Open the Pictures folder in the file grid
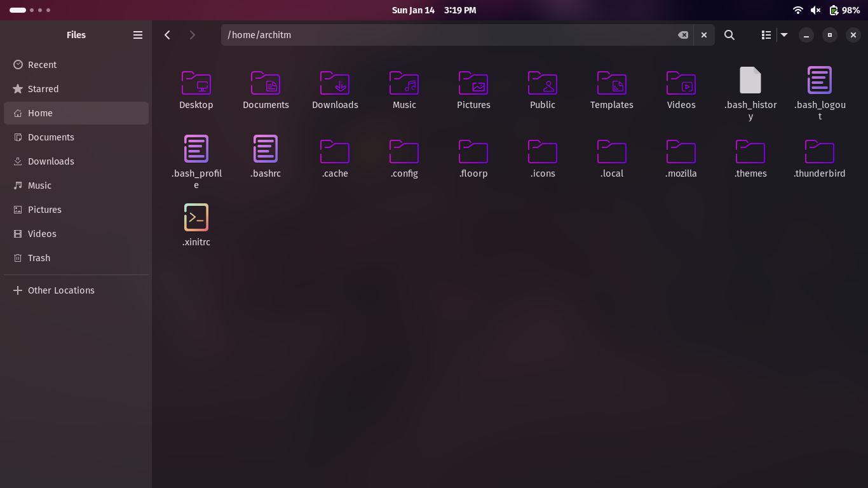Viewport: 868px width, 488px height. (473, 83)
